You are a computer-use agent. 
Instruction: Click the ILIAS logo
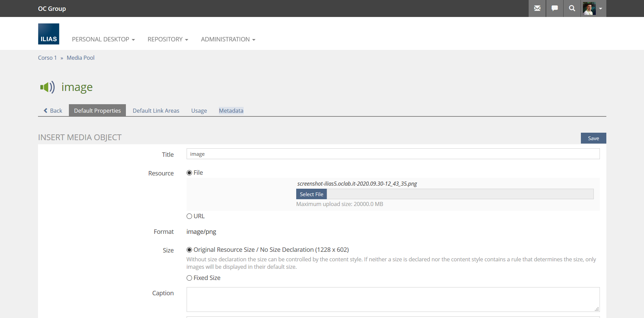click(49, 34)
